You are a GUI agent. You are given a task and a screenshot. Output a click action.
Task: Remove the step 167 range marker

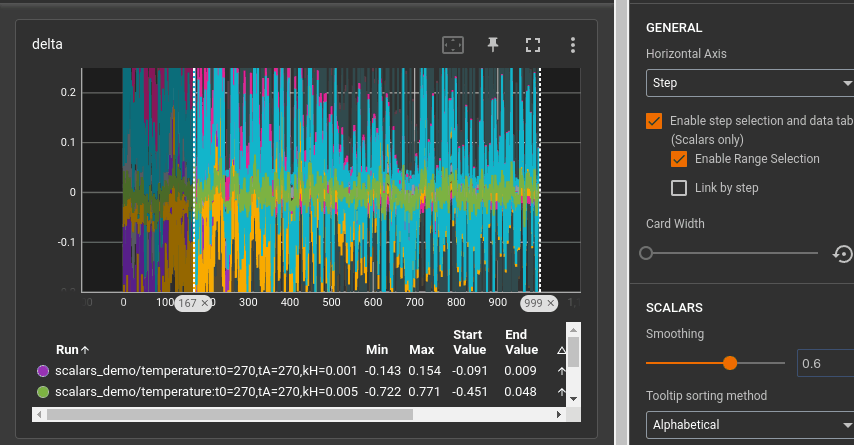[205, 303]
